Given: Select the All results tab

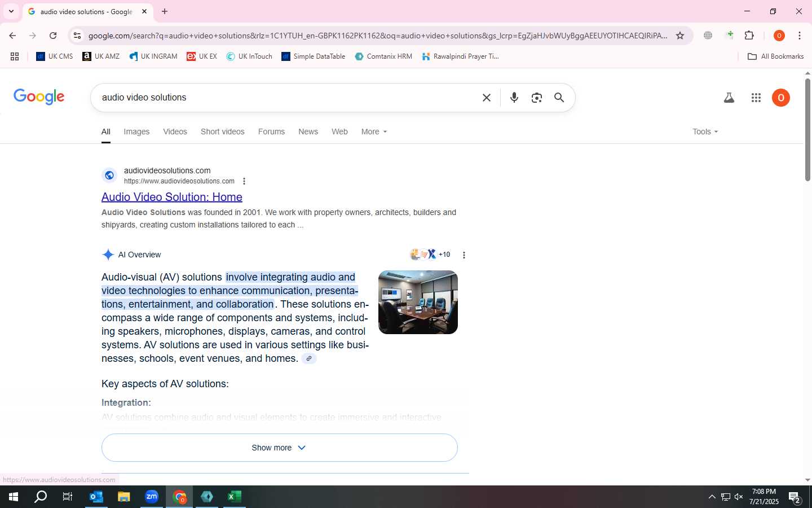Looking at the screenshot, I should (105, 132).
